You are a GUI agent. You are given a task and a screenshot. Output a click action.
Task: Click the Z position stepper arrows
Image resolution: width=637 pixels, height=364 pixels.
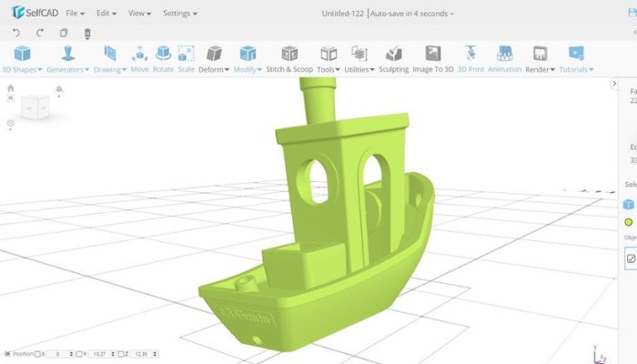click(155, 354)
